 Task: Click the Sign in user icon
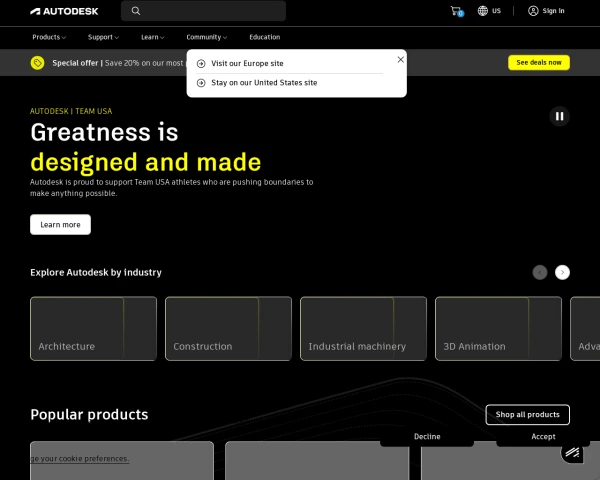[x=533, y=11]
